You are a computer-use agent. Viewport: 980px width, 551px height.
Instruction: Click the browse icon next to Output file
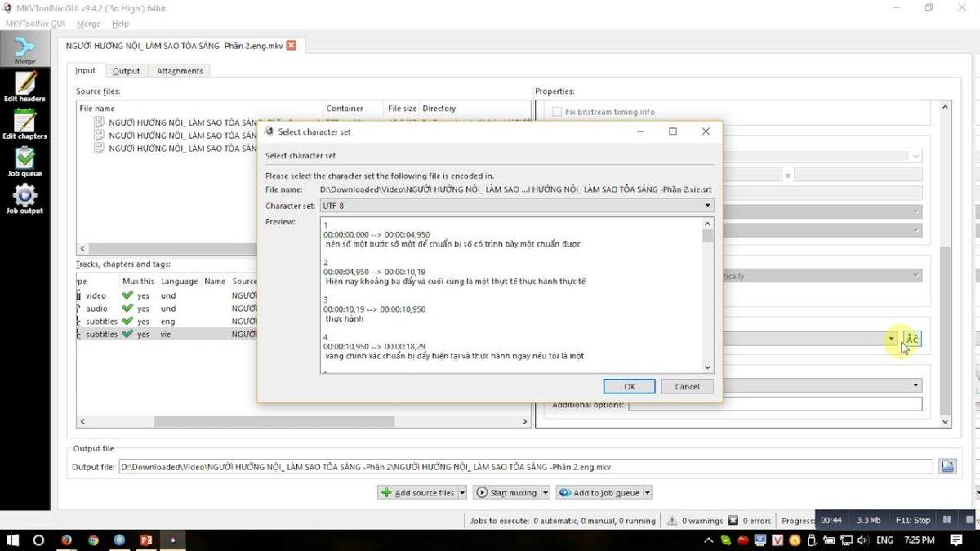click(x=946, y=466)
